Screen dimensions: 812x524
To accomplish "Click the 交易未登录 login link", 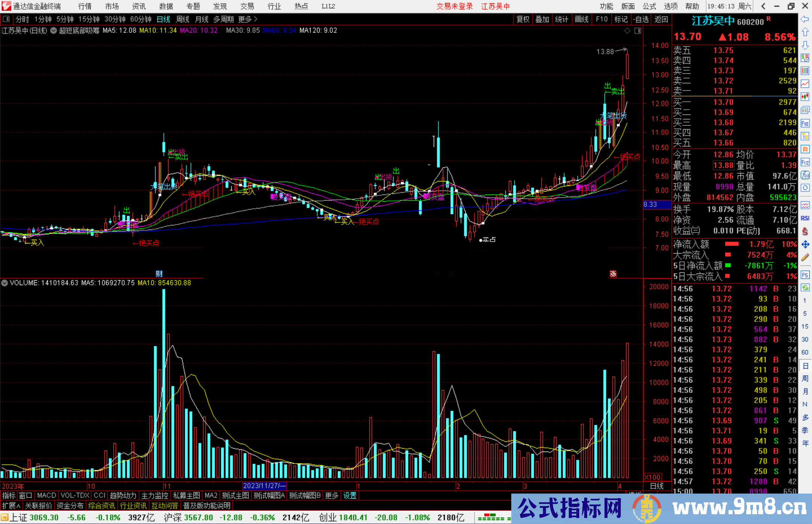I will (454, 6).
